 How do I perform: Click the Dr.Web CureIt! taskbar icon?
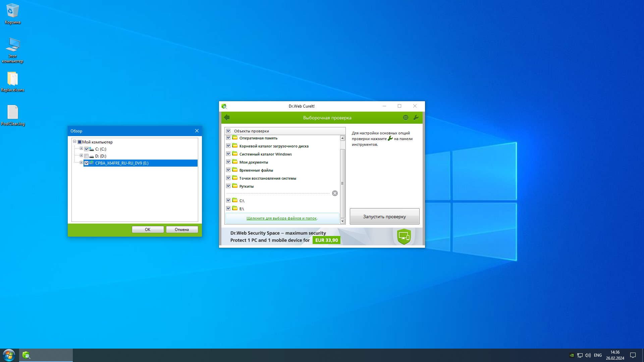tap(26, 355)
